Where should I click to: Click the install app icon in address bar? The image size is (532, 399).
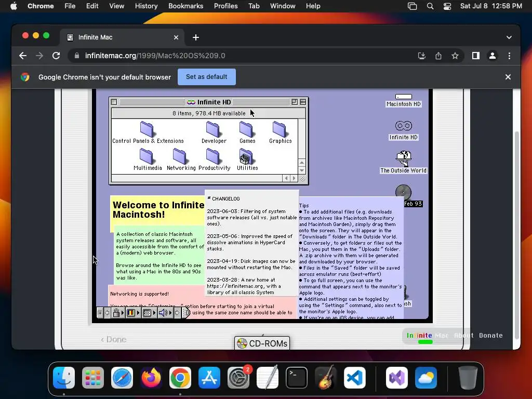click(422, 56)
